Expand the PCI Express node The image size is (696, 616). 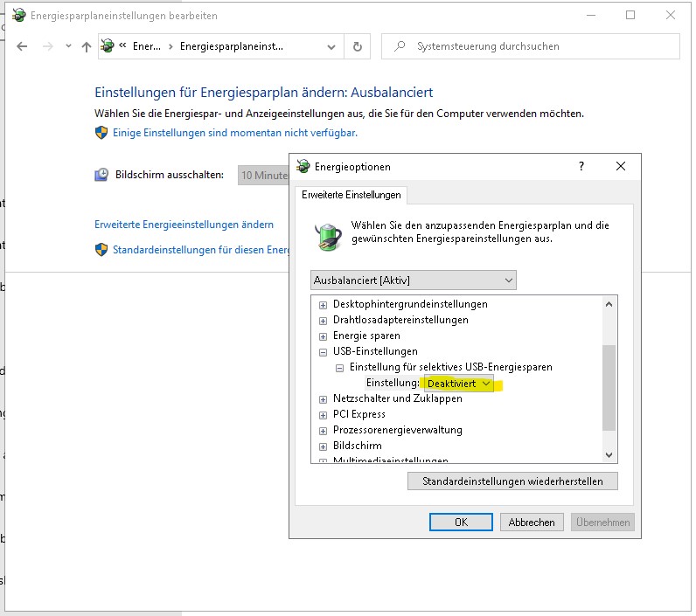click(x=324, y=415)
